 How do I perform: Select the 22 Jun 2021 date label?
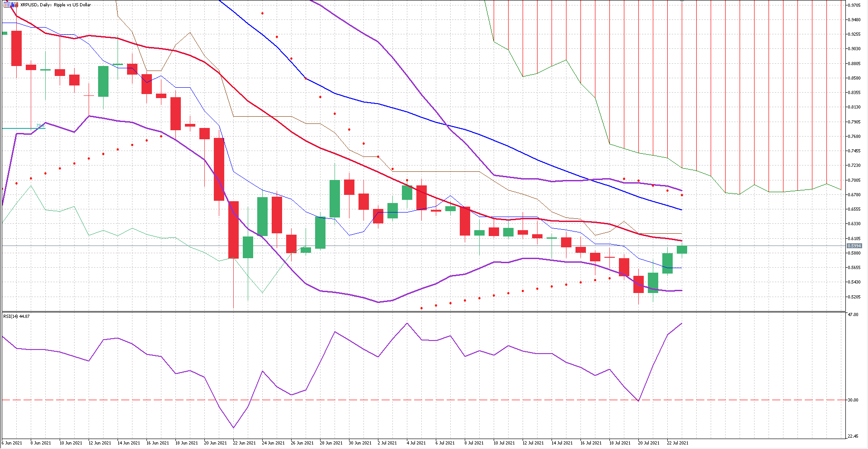(x=244, y=443)
